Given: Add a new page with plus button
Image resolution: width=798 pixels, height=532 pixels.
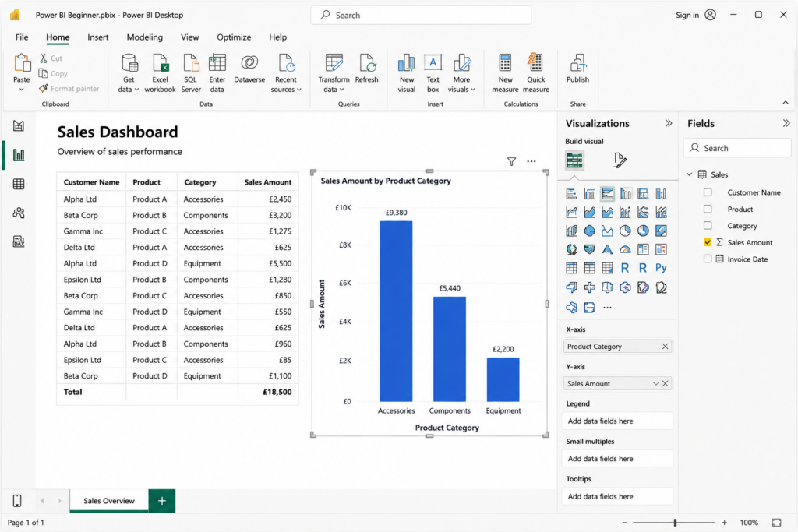Looking at the screenshot, I should click(162, 501).
